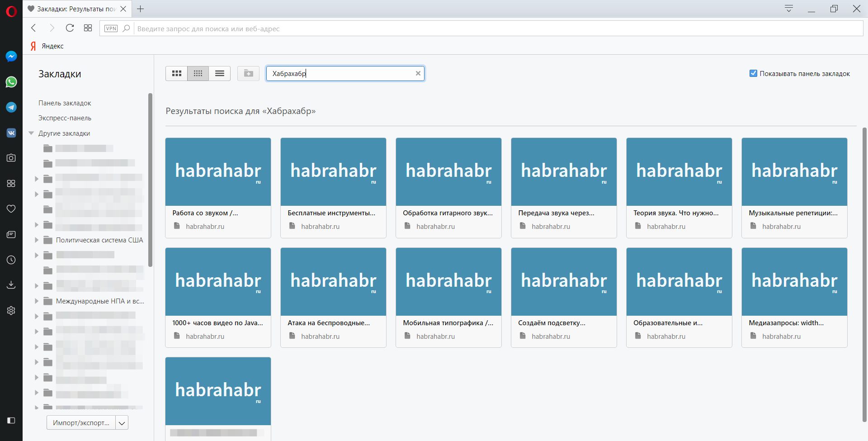Screen dimensions: 868x441
Task: Click the Импорт/экспорт... button
Action: [81, 423]
